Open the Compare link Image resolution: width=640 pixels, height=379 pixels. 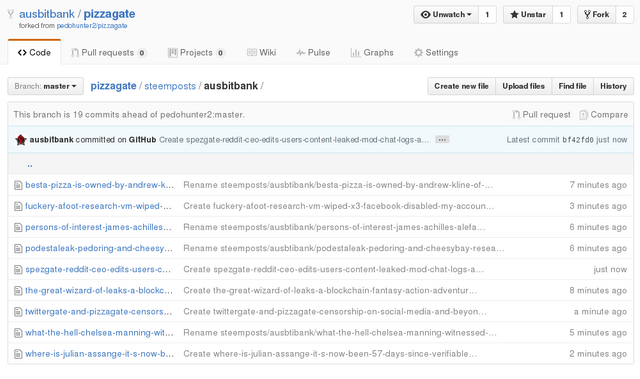604,115
